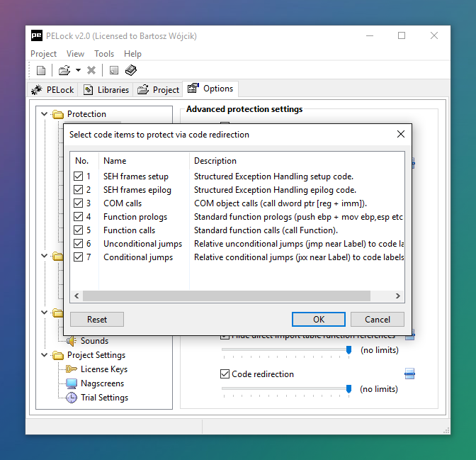This screenshot has height=460, width=476.
Task: Click 'Standard function calls (call Function).' description
Action: coord(266,230)
